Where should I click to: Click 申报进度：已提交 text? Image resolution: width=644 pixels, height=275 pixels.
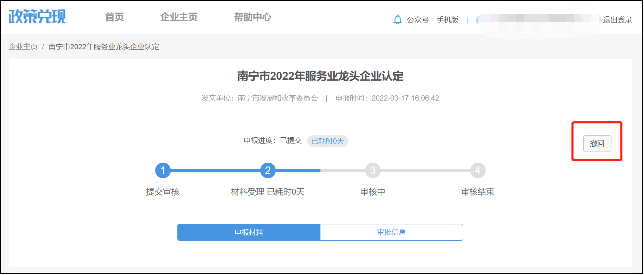click(273, 140)
